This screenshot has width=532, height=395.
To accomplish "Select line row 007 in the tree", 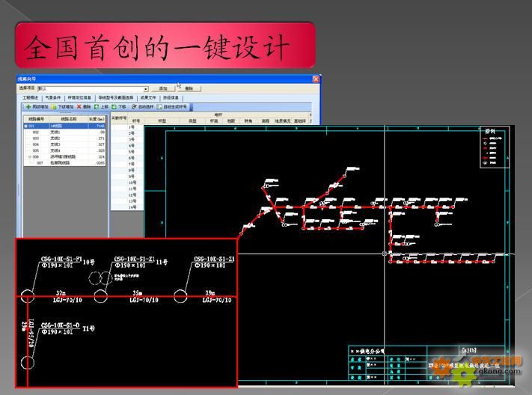I will (x=64, y=163).
